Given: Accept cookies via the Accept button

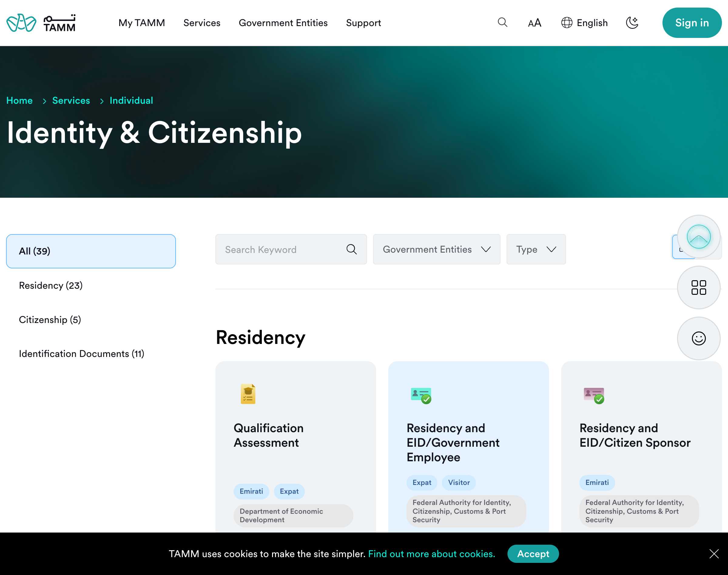Looking at the screenshot, I should point(533,553).
